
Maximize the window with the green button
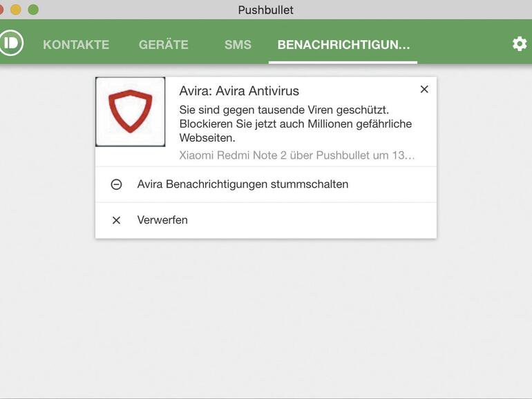click(33, 10)
